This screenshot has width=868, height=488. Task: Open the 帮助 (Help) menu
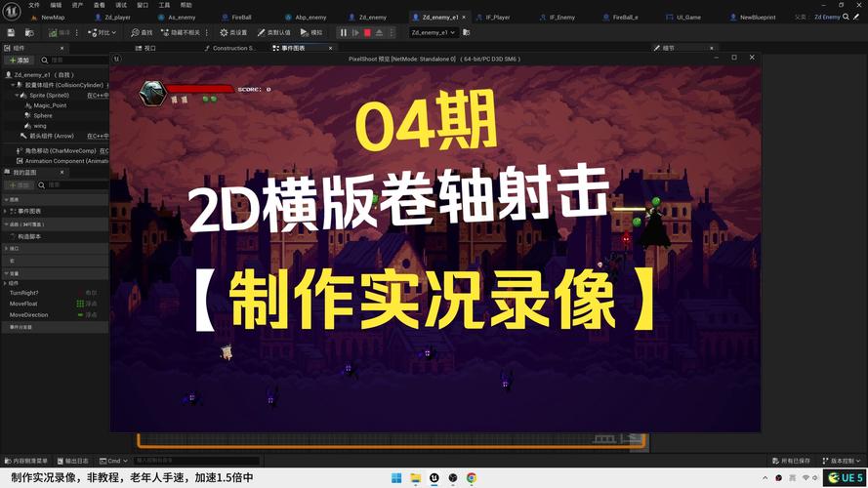[186, 5]
